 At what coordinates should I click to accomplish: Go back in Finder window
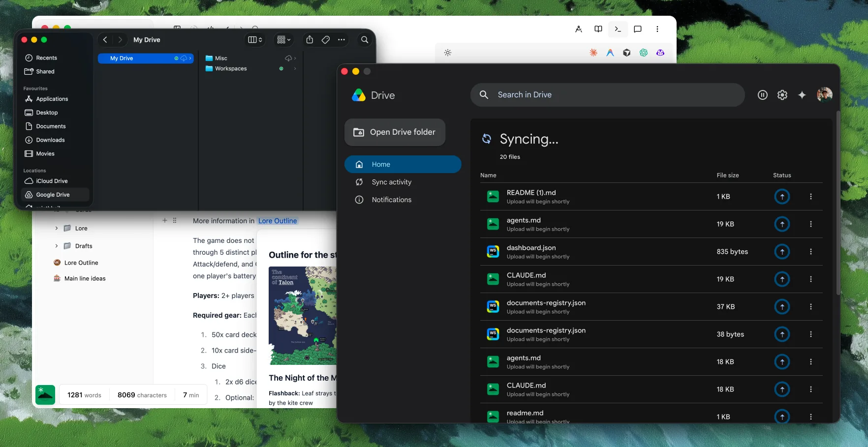click(105, 40)
